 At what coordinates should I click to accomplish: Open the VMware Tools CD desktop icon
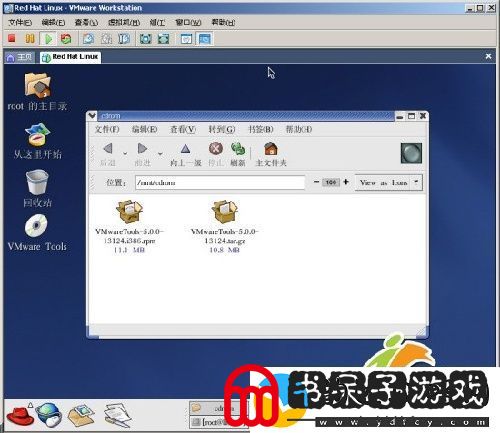tap(36, 226)
